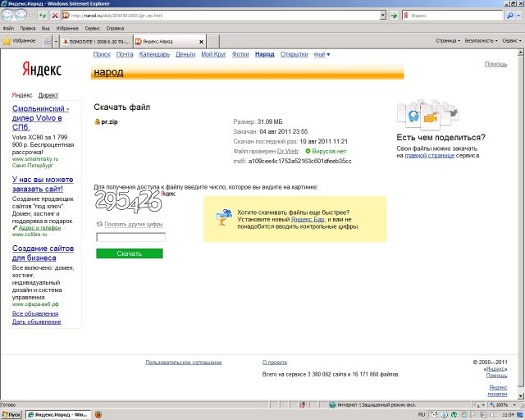This screenshot has width=525, height=420.
Task: Click the captcha number input field
Action: 130,238
